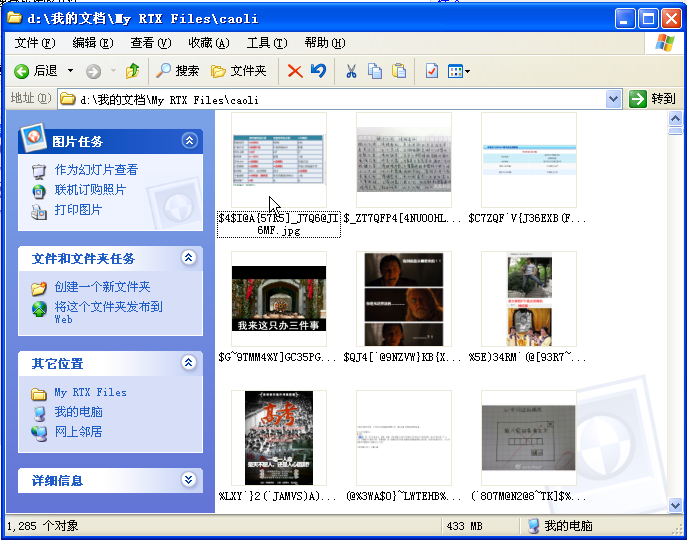Viewport: 687px width, 540px height.
Task: Open 网上邻居 link
Action: (x=78, y=432)
